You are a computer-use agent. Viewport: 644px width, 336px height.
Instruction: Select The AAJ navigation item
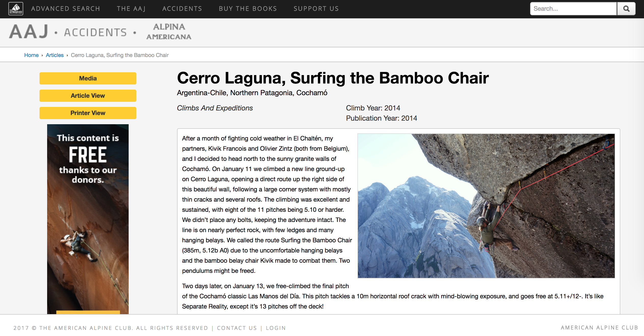tap(131, 9)
